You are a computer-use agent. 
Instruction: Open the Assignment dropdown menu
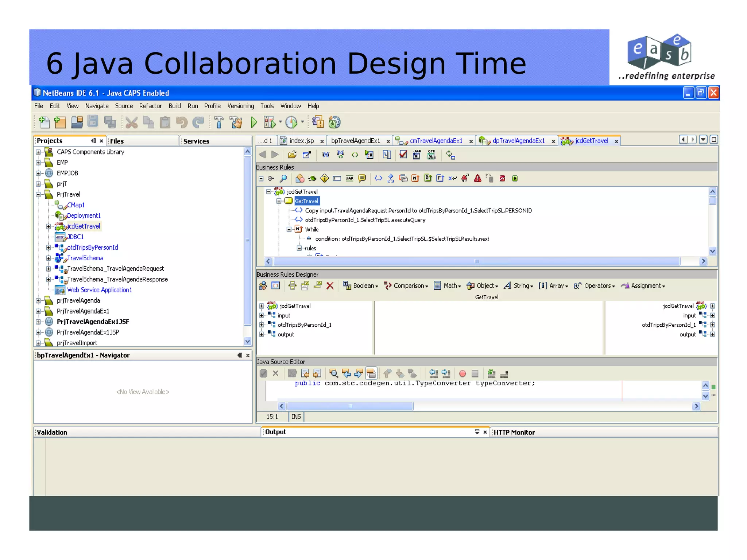[643, 286]
